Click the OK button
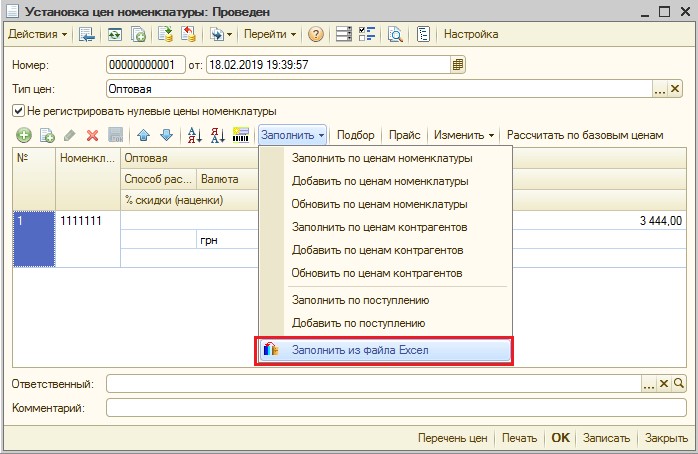Image resolution: width=698 pixels, height=454 pixels. [x=560, y=438]
